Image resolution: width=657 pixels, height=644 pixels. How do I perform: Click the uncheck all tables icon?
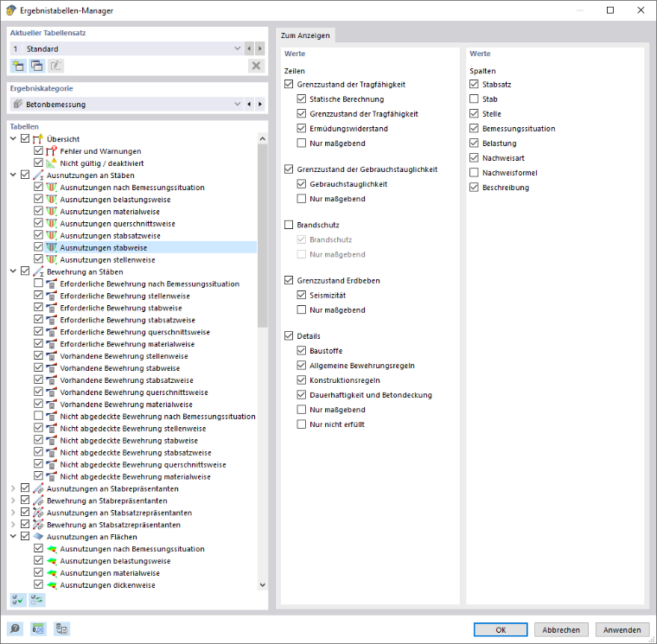click(37, 600)
